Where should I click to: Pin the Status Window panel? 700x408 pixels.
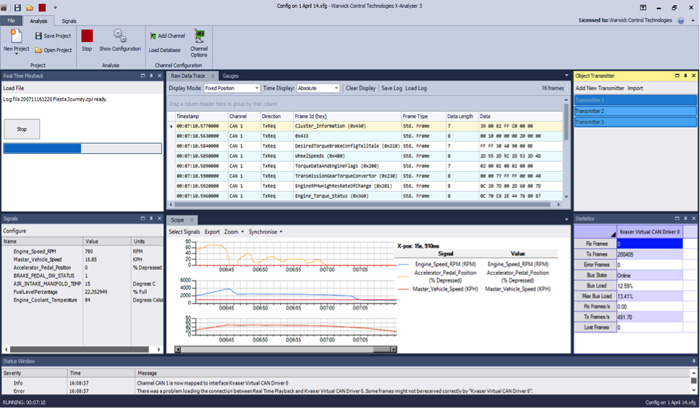click(x=694, y=361)
